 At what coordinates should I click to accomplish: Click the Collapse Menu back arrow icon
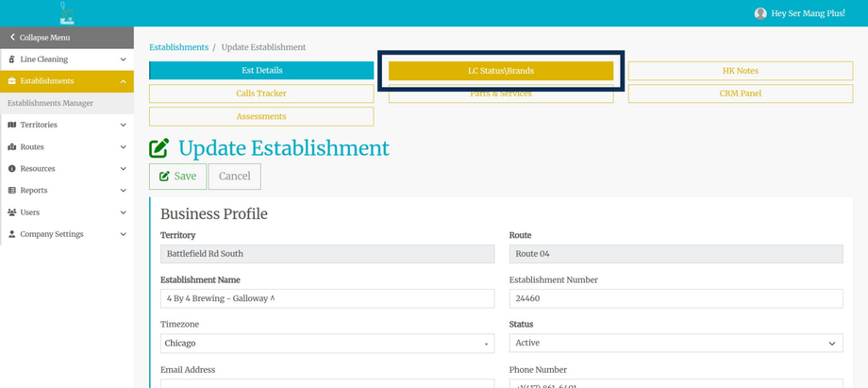[12, 37]
